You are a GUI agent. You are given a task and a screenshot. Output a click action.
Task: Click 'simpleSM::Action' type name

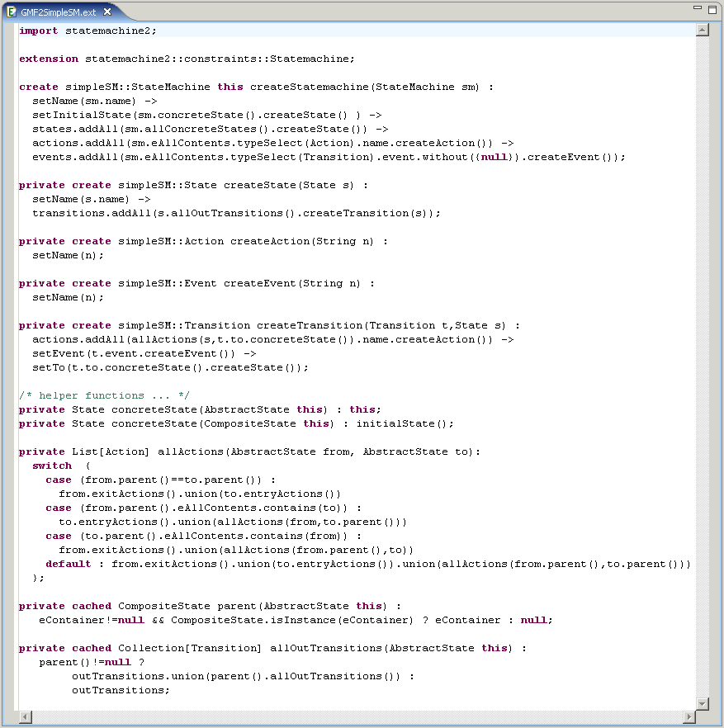click(171, 241)
